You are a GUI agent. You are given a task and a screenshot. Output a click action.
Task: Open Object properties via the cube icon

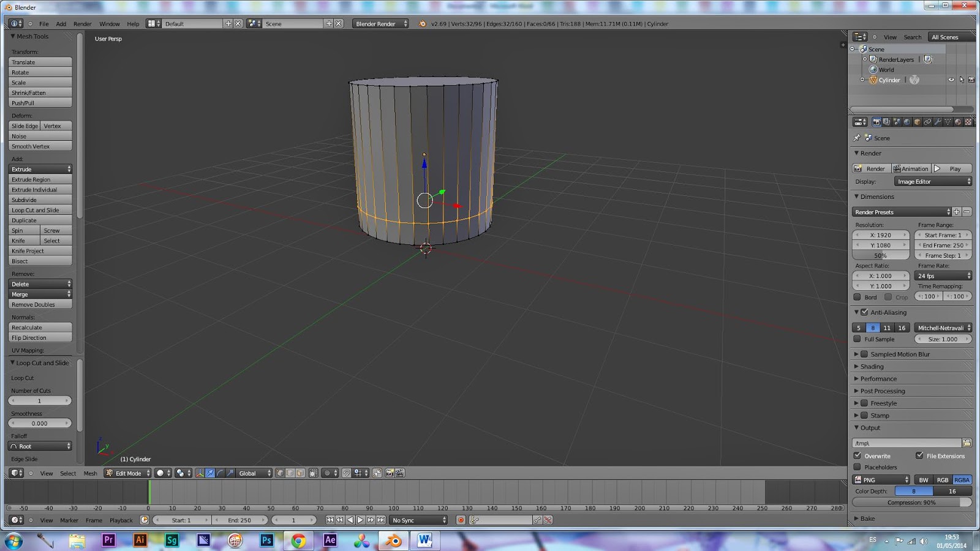(918, 121)
